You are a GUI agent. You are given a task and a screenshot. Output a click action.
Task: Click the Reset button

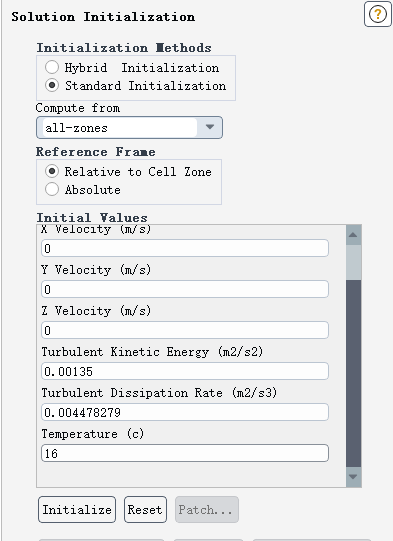(145, 510)
